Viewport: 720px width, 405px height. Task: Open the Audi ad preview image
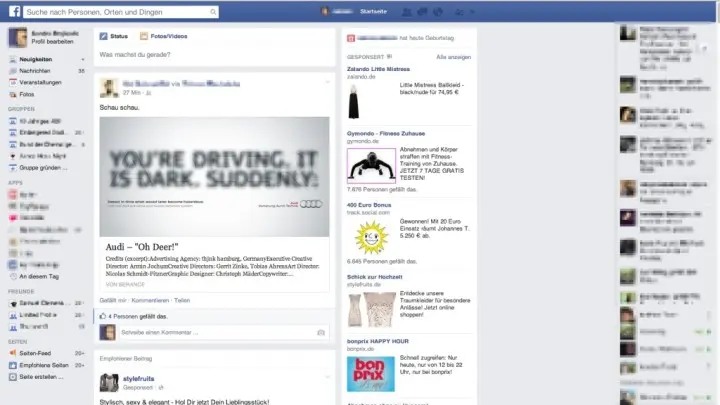pos(214,177)
